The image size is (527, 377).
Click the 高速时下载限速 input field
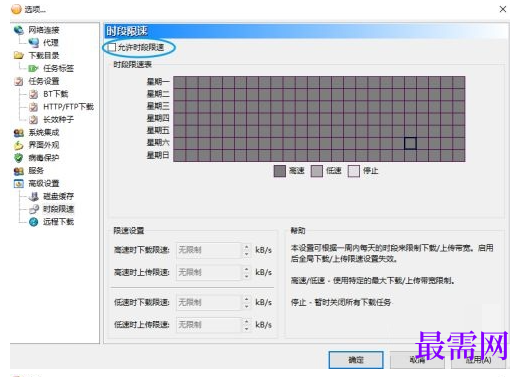(209, 250)
